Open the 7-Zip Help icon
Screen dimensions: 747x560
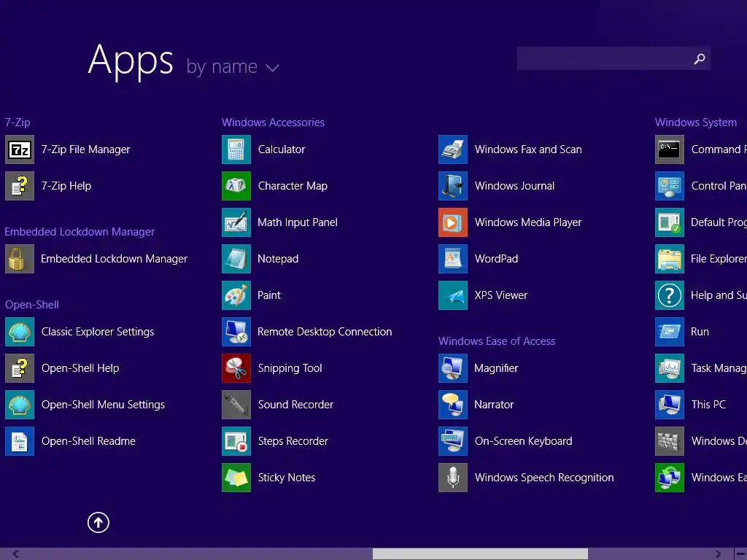[x=20, y=186]
